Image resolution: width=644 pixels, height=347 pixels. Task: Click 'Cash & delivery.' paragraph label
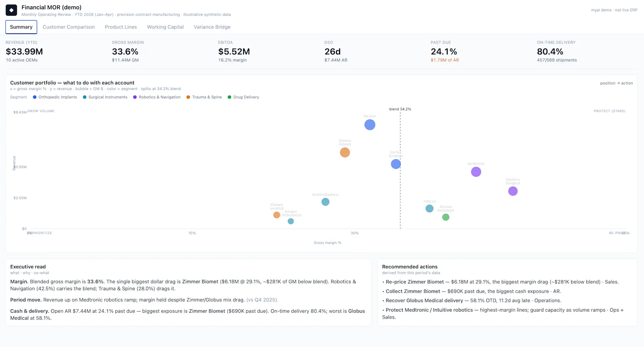point(30,311)
